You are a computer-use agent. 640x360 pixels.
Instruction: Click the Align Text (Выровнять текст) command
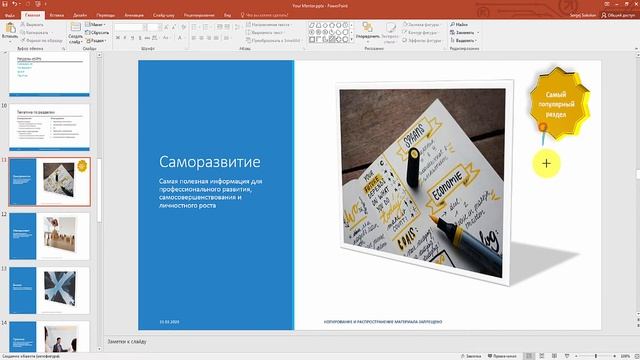pyautogui.click(x=265, y=32)
